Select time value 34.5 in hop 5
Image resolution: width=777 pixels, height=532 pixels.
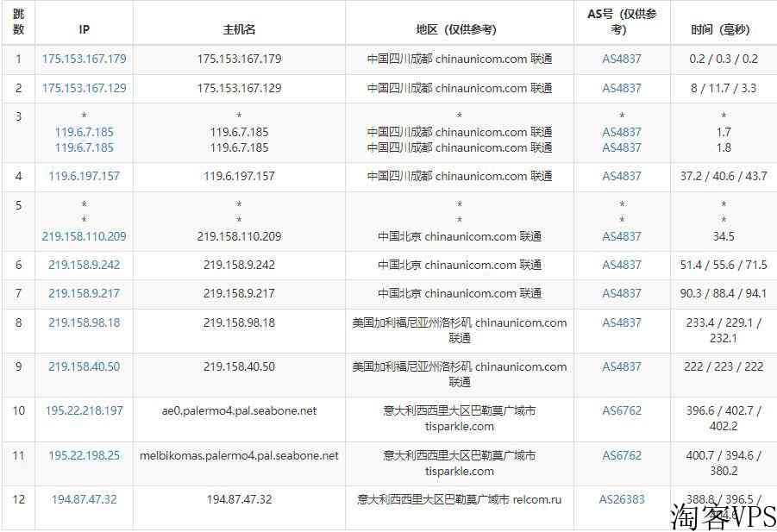pos(724,236)
